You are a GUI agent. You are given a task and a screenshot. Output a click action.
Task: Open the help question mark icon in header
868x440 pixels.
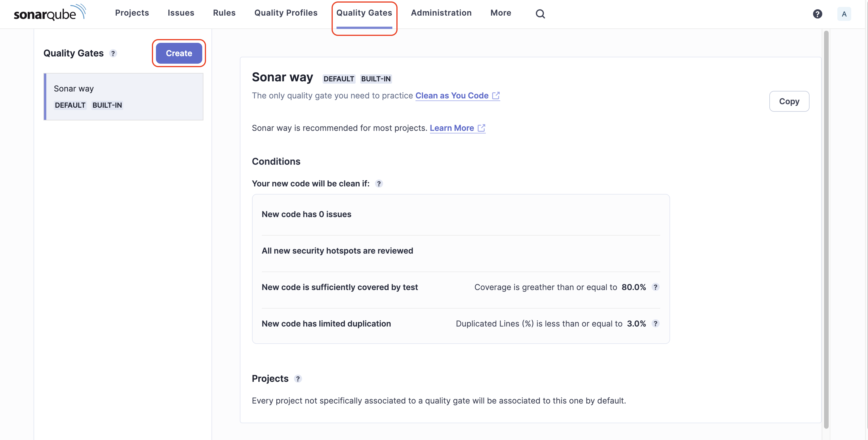tap(817, 14)
